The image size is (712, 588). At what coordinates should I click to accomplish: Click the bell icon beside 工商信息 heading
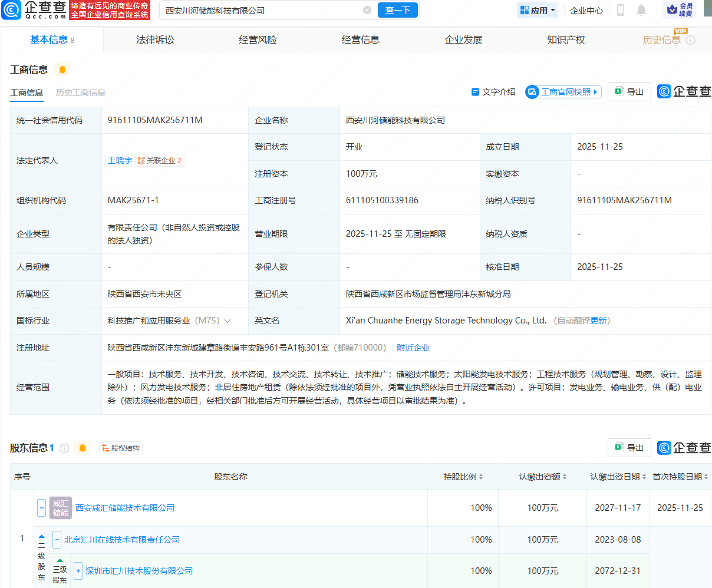(62, 70)
